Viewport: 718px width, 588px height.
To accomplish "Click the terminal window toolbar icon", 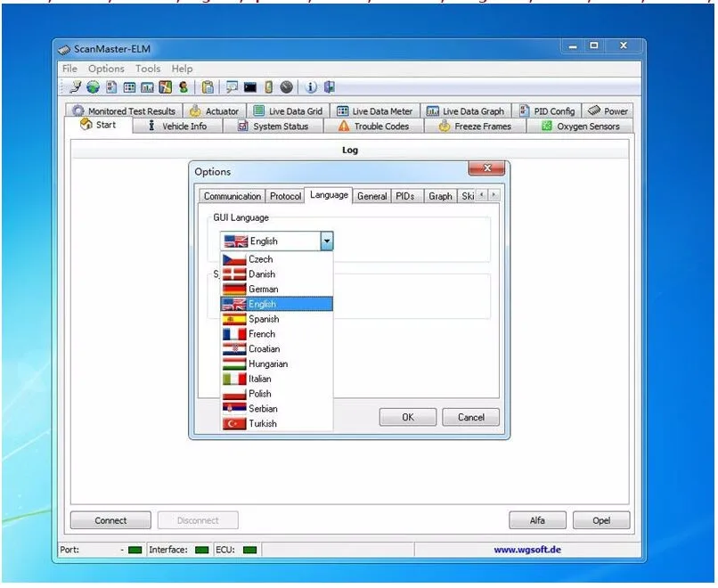I will tap(251, 86).
